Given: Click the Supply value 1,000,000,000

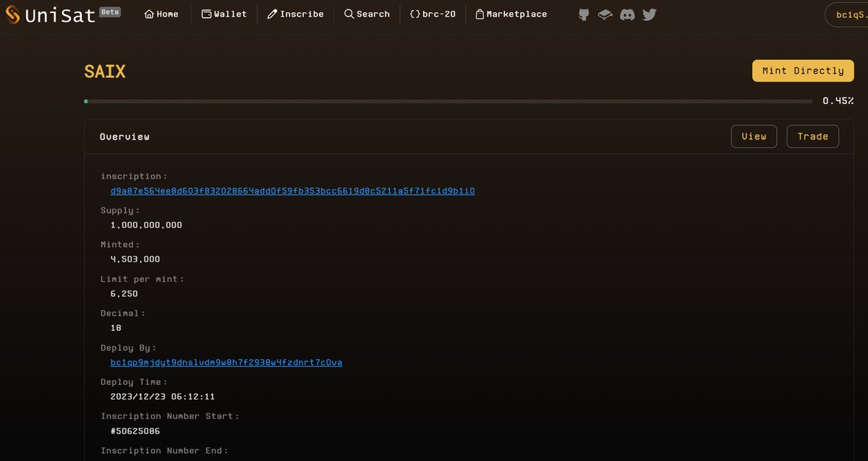Looking at the screenshot, I should point(146,225).
